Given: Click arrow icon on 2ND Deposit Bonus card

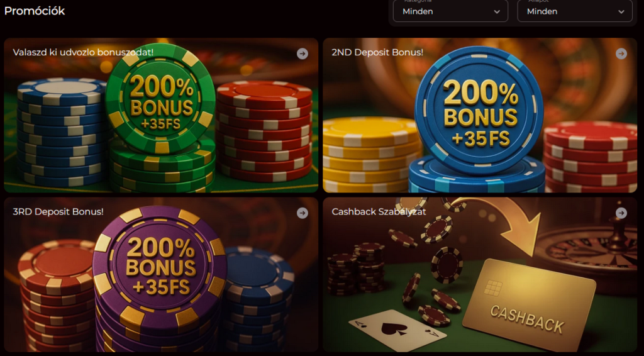Looking at the screenshot, I should point(621,54).
